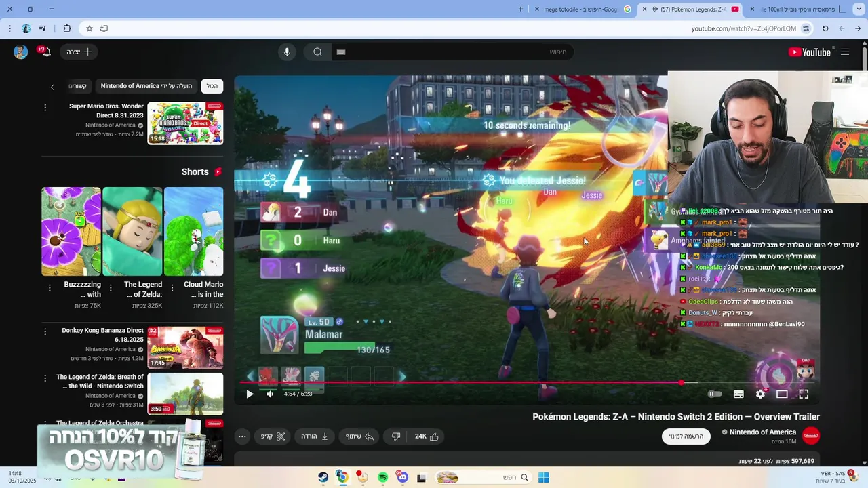The height and width of the screenshot is (488, 868).
Task: Select the קשורים related chip
Action: (x=79, y=86)
